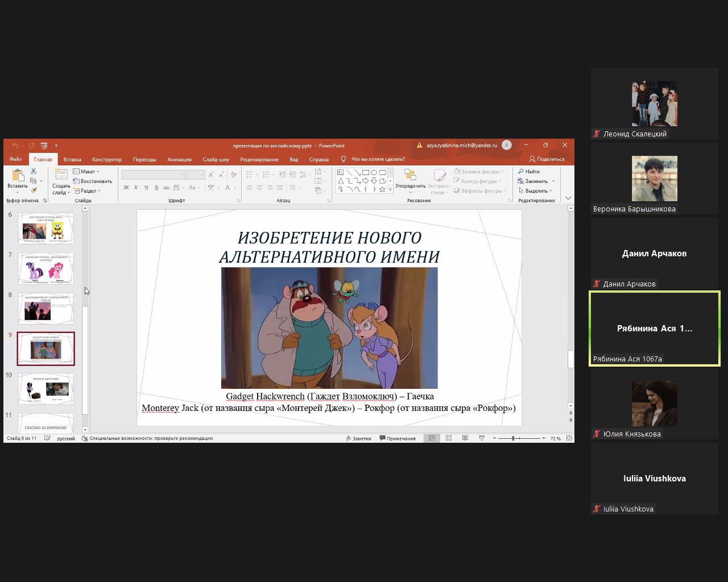Toggle Bold (Ж) formatting

coord(126,188)
